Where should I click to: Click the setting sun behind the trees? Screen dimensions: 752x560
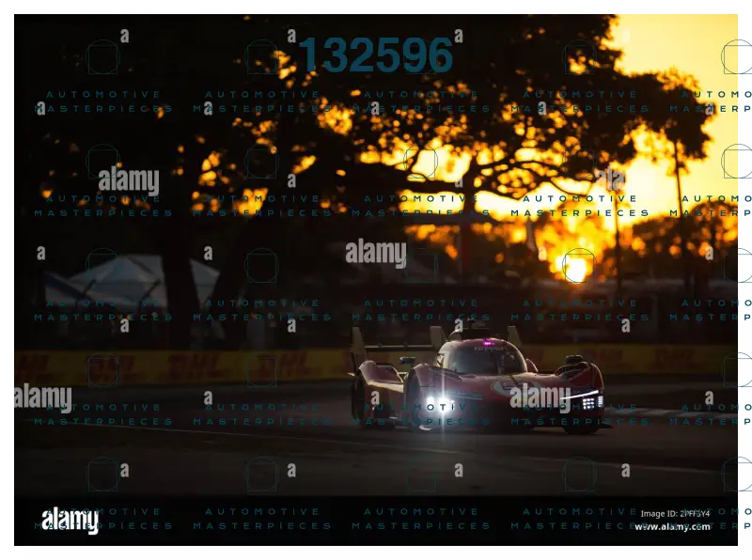pyautogui.click(x=575, y=270)
